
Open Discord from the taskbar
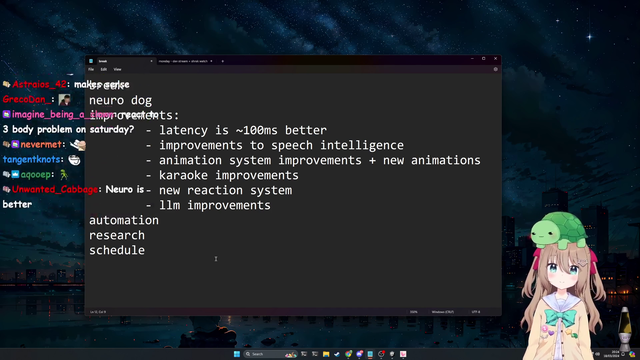(359, 354)
